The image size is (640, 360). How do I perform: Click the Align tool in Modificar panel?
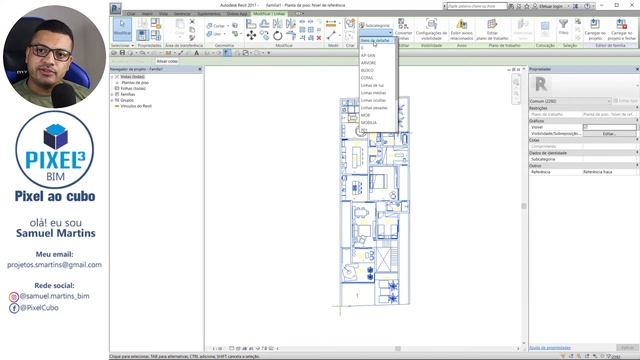click(251, 24)
